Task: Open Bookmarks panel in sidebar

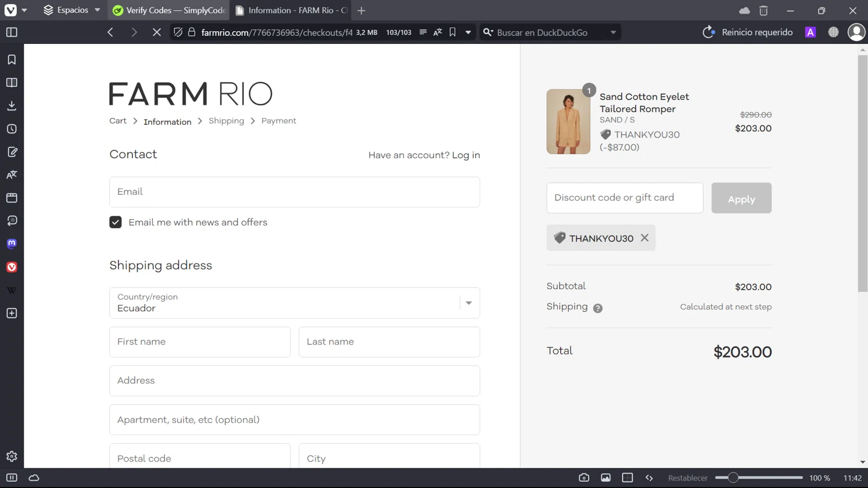Action: 12,60
